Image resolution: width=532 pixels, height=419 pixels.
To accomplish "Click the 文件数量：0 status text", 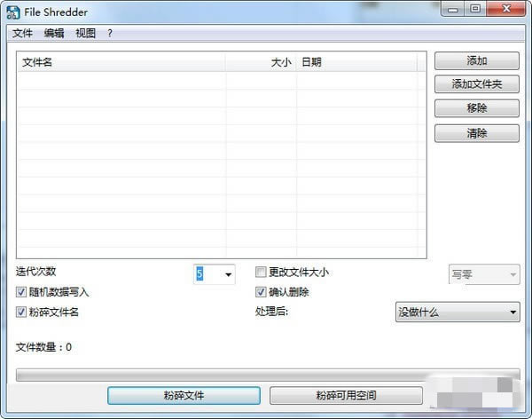I will 43,347.
